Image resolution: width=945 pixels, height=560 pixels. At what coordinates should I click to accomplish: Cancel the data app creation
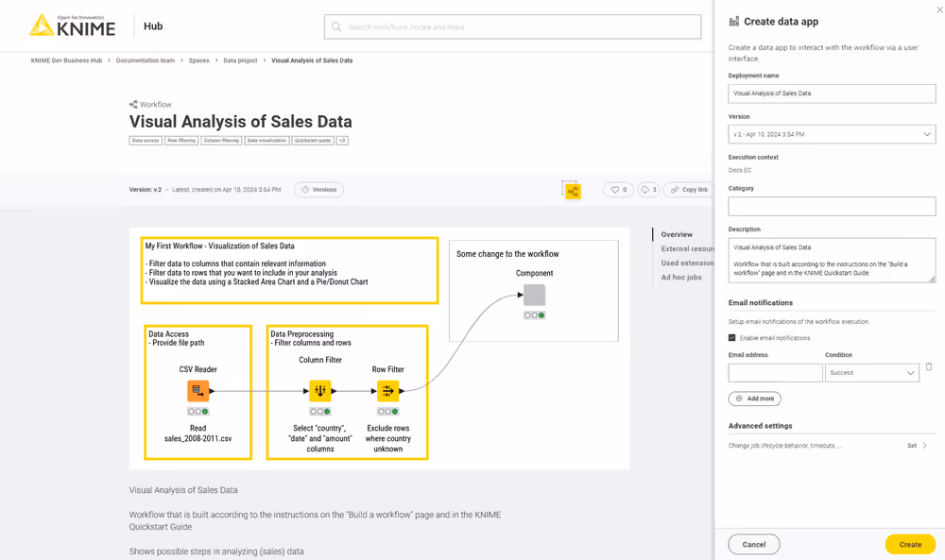pyautogui.click(x=753, y=544)
